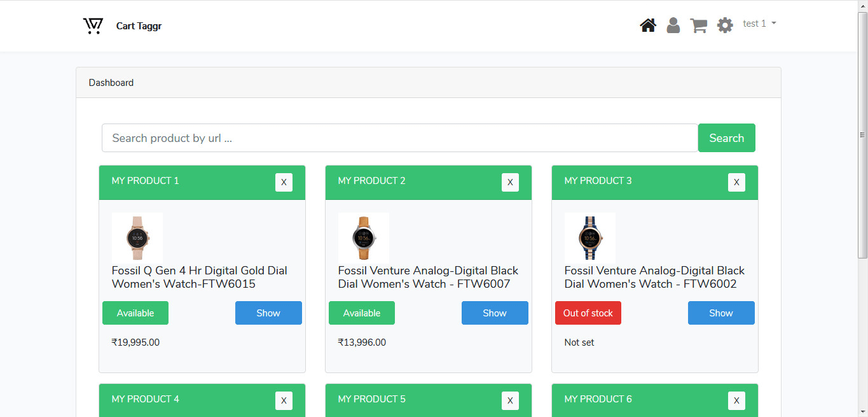
Task: Click the Out of stock badge on Product 3
Action: pos(588,313)
